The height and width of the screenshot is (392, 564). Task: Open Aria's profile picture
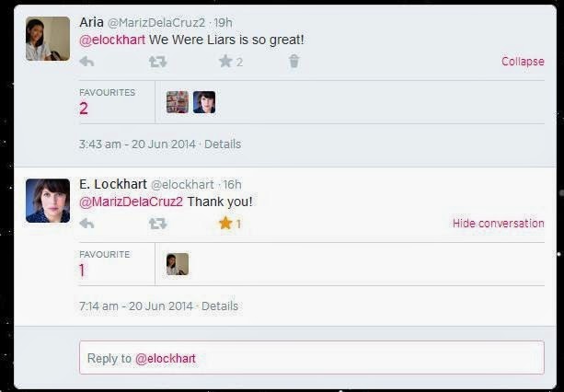tap(48, 39)
